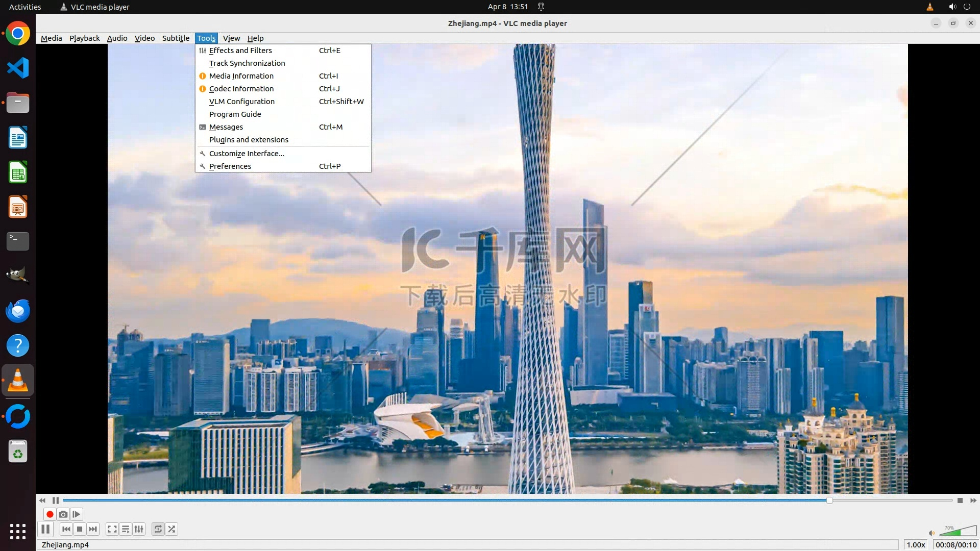The width and height of the screenshot is (980, 551).
Task: Open the View menu
Action: 231,38
